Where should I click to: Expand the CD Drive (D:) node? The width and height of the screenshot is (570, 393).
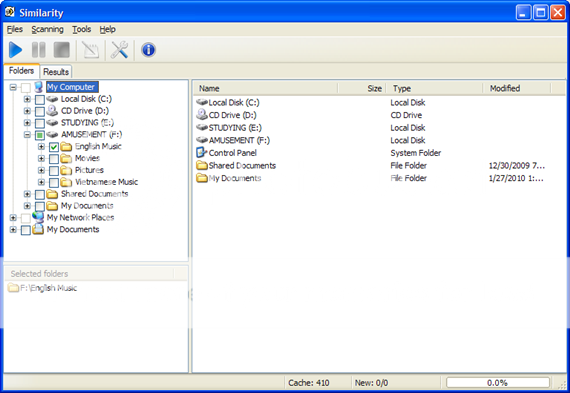27,111
